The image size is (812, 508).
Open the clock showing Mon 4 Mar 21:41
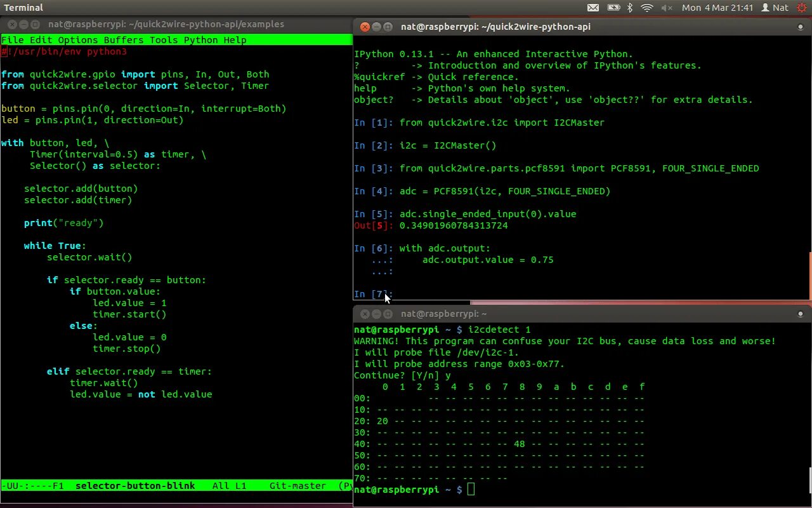(x=717, y=8)
